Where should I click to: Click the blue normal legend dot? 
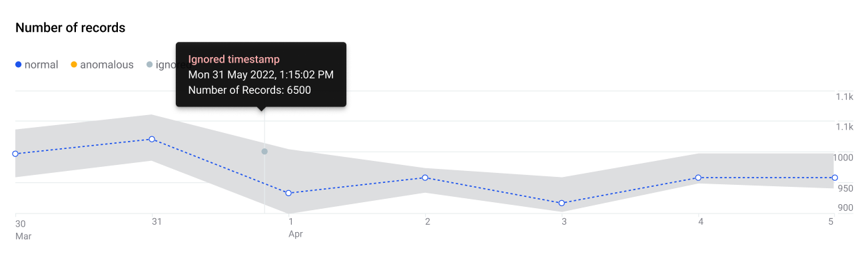tap(19, 65)
